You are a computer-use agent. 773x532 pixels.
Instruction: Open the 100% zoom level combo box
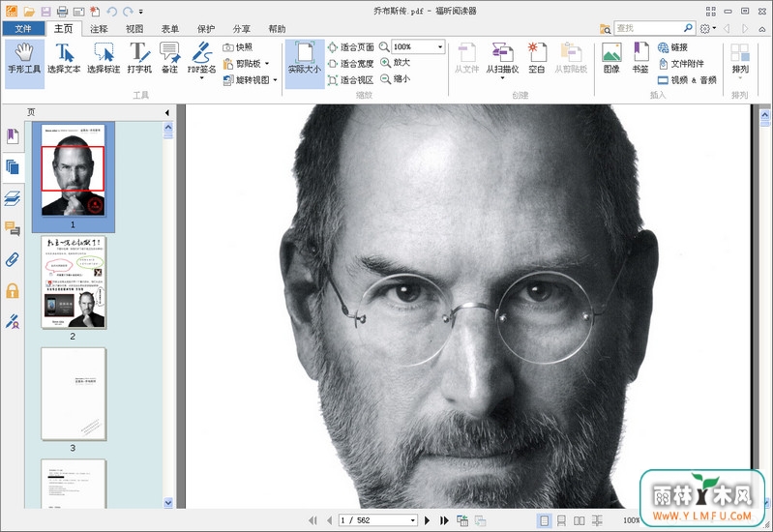(418, 46)
